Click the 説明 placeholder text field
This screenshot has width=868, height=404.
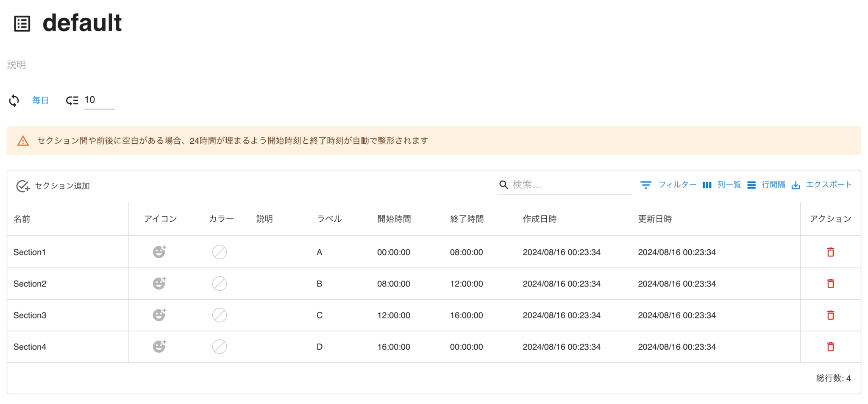17,64
